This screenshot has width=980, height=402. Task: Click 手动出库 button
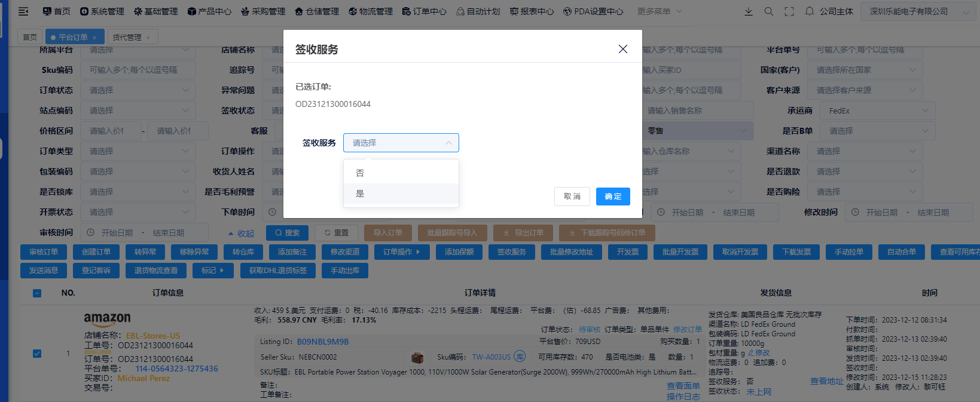click(x=345, y=271)
